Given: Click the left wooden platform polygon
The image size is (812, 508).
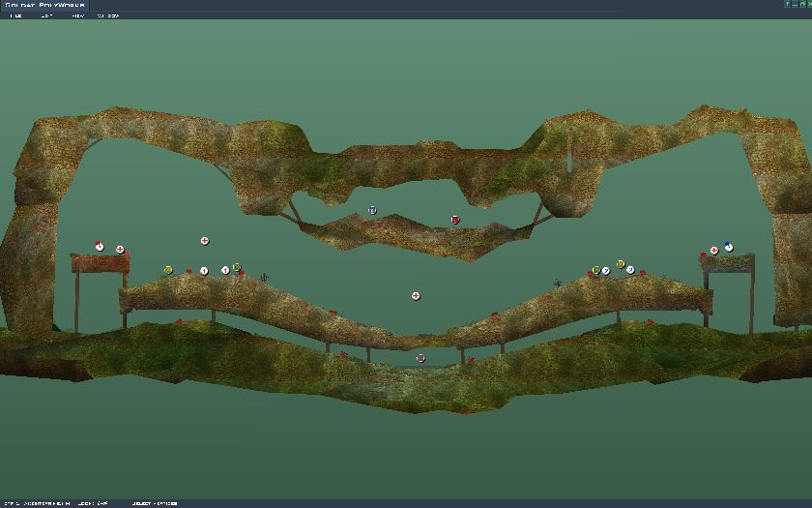Looking at the screenshot, I should point(99,263).
